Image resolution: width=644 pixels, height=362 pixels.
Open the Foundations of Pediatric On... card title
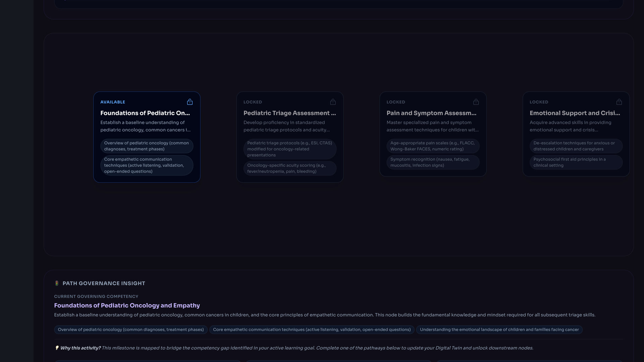tap(145, 113)
